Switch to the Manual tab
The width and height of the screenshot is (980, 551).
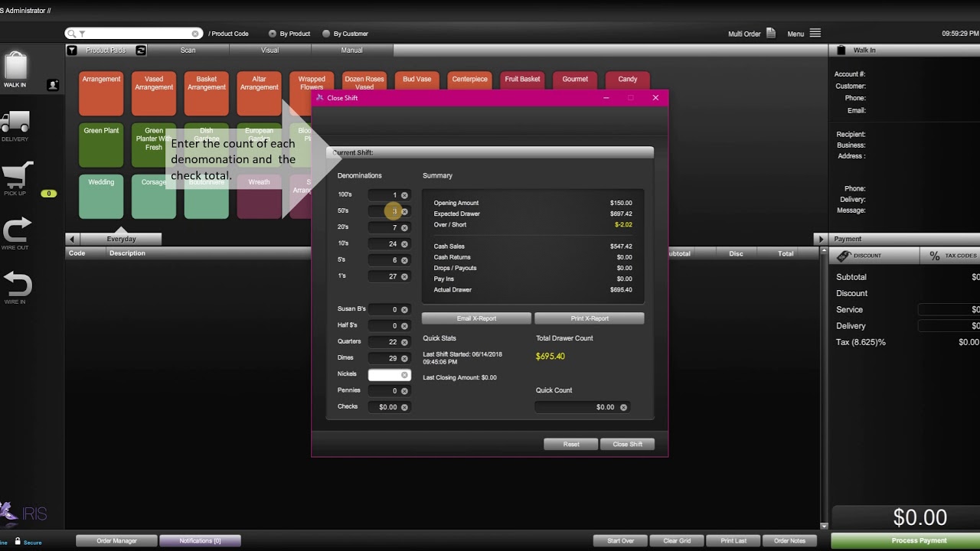(351, 51)
